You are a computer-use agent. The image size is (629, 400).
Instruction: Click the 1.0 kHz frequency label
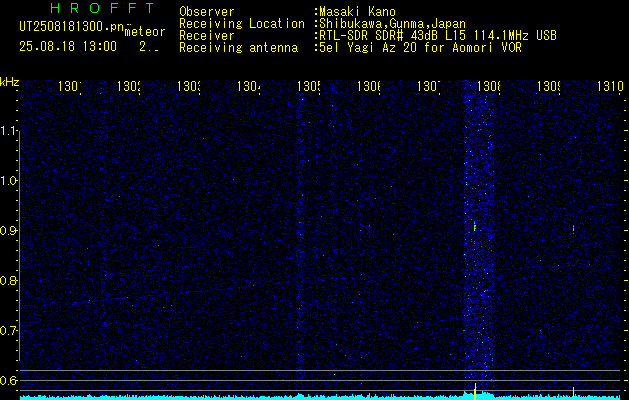pos(10,181)
